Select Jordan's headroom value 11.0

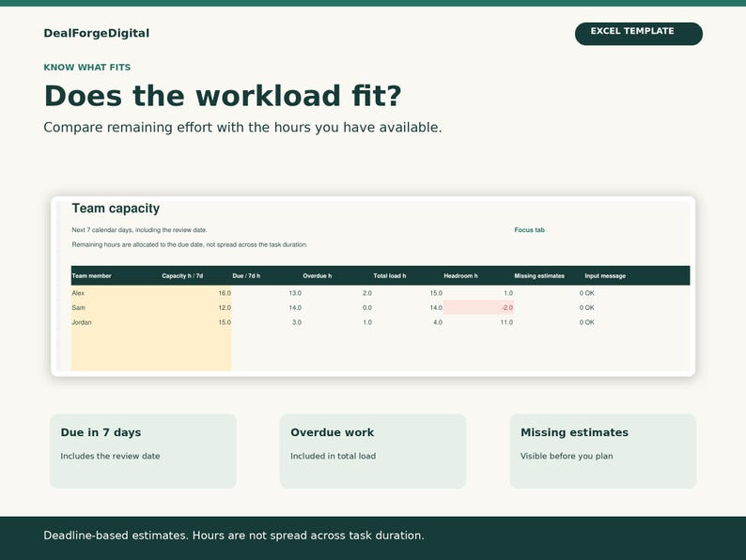coord(506,322)
